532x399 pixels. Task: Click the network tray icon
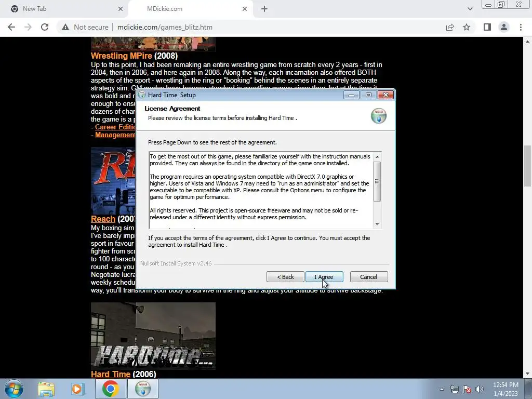point(454,389)
